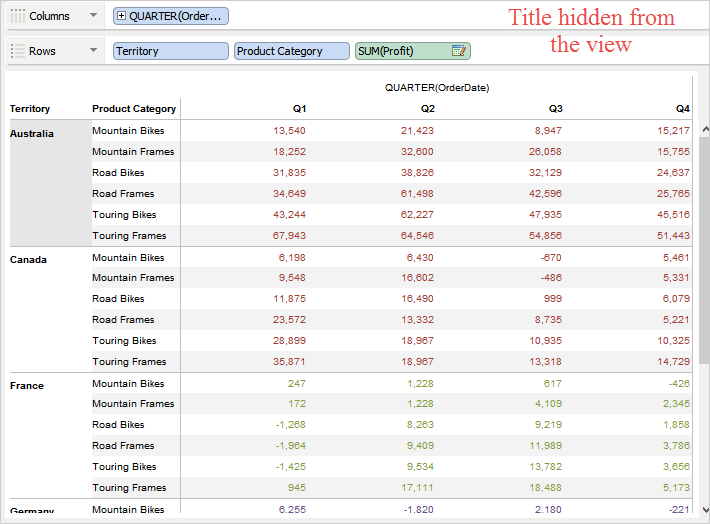The image size is (710, 524).
Task: Click the value 247 cell
Action: click(297, 384)
